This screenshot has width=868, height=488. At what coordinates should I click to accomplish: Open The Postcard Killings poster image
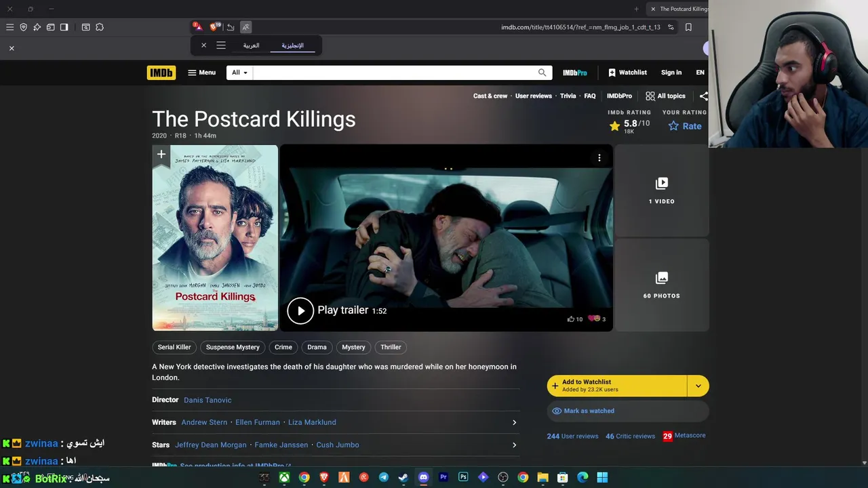point(215,238)
